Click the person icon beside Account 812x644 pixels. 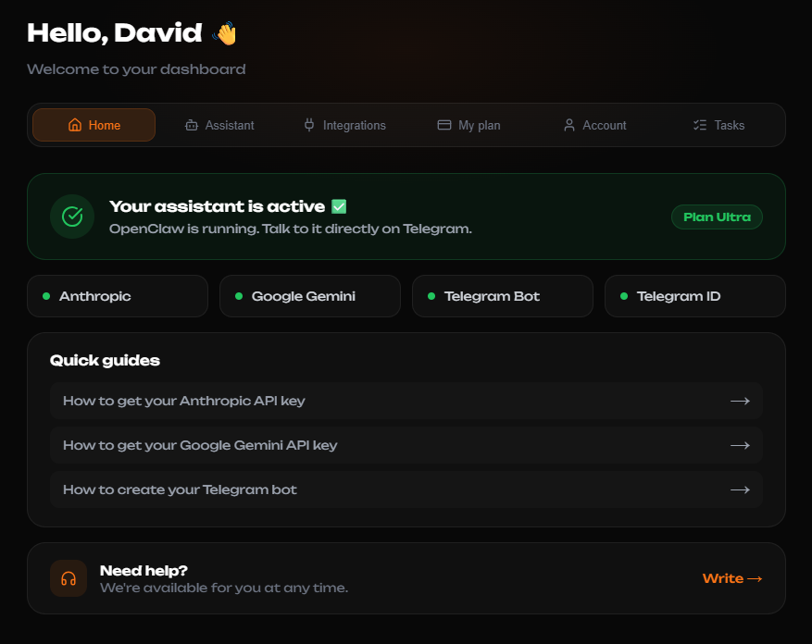[x=569, y=125]
